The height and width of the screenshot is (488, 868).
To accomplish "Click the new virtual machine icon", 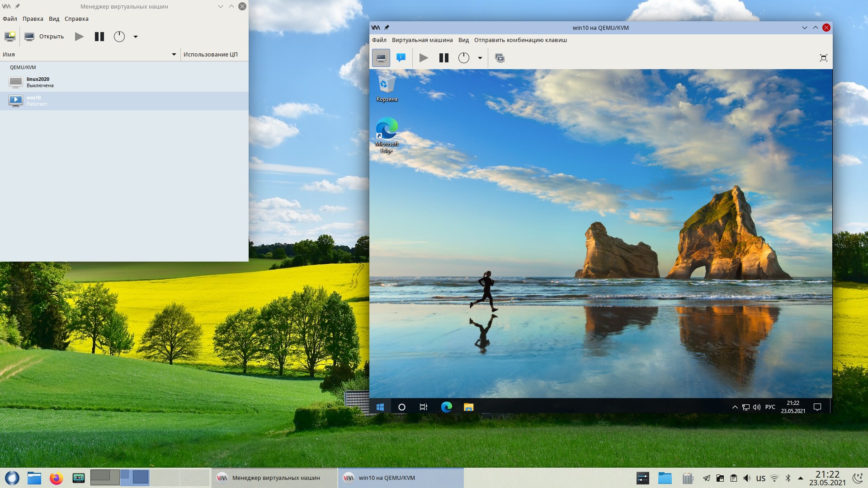I will [x=10, y=37].
